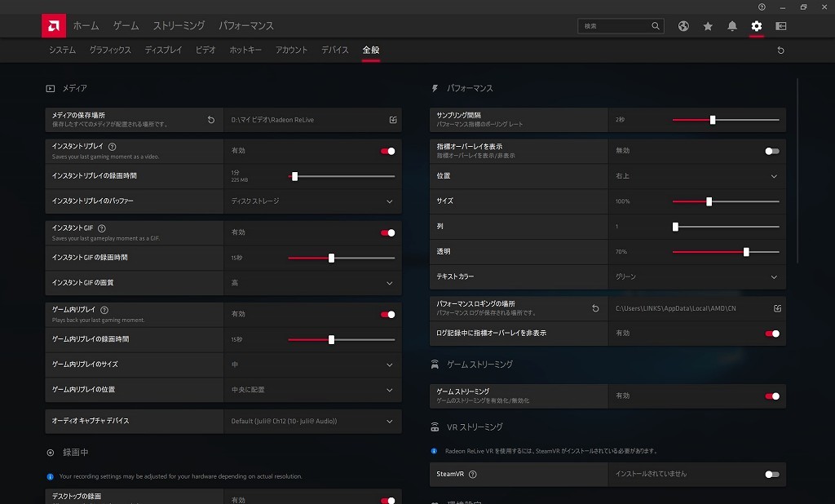Enable 指標オーバーレイを表示 switch
The image size is (835, 504).
click(771, 151)
